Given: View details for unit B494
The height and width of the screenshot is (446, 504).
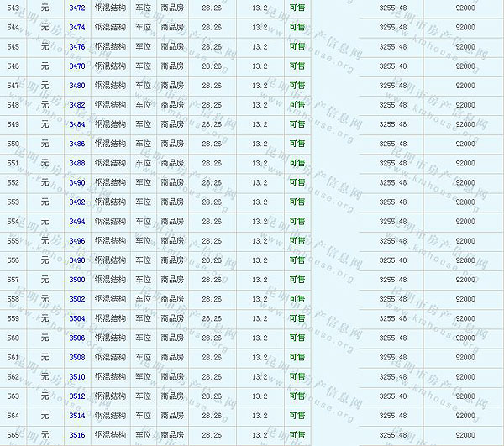Looking at the screenshot, I should coord(76,221).
